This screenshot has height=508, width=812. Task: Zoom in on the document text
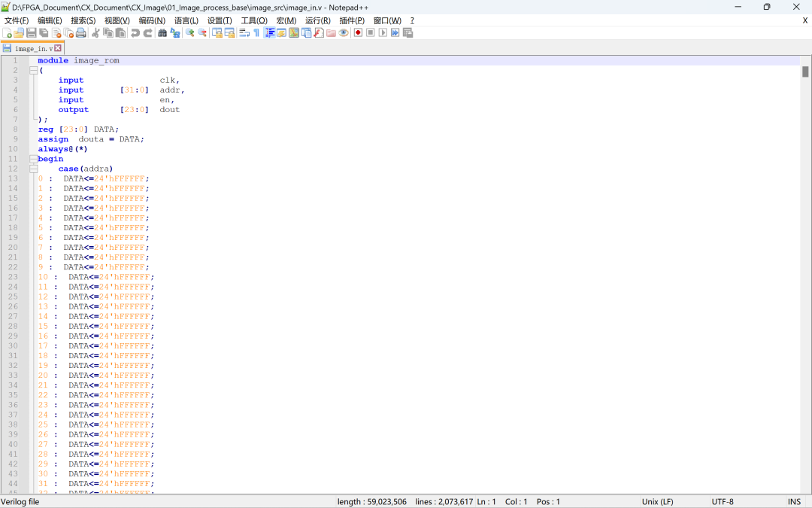pyautogui.click(x=189, y=32)
